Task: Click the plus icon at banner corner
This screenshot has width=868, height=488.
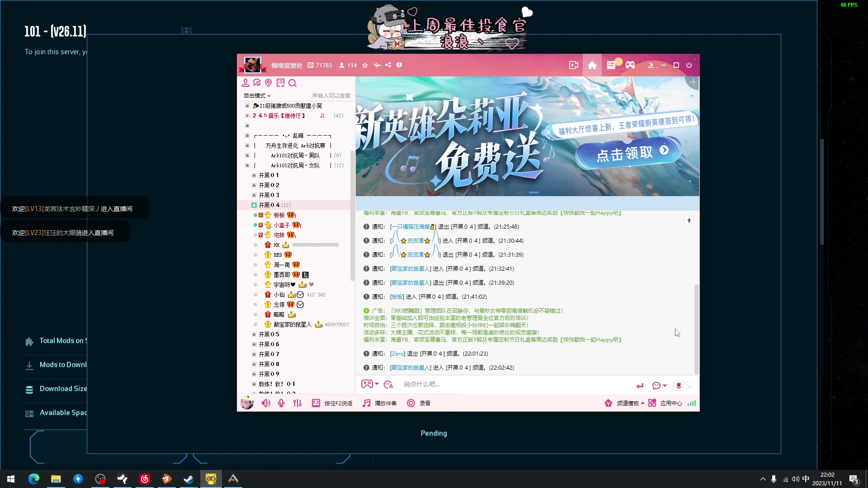Action: [693, 82]
